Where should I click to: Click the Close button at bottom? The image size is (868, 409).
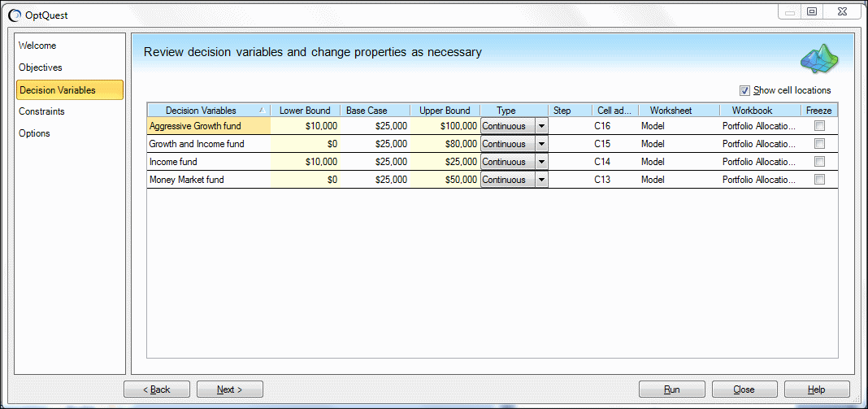(744, 389)
